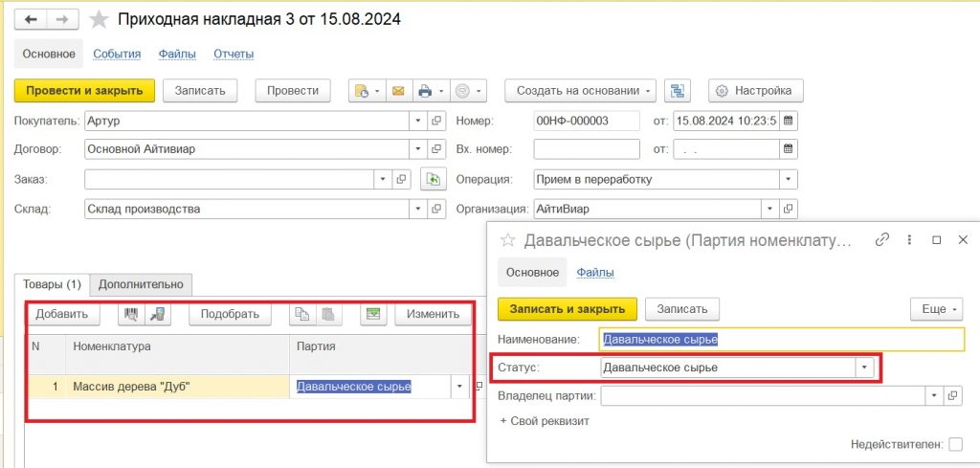Click the Наименование input field
The image size is (980, 468).
click(x=782, y=340)
